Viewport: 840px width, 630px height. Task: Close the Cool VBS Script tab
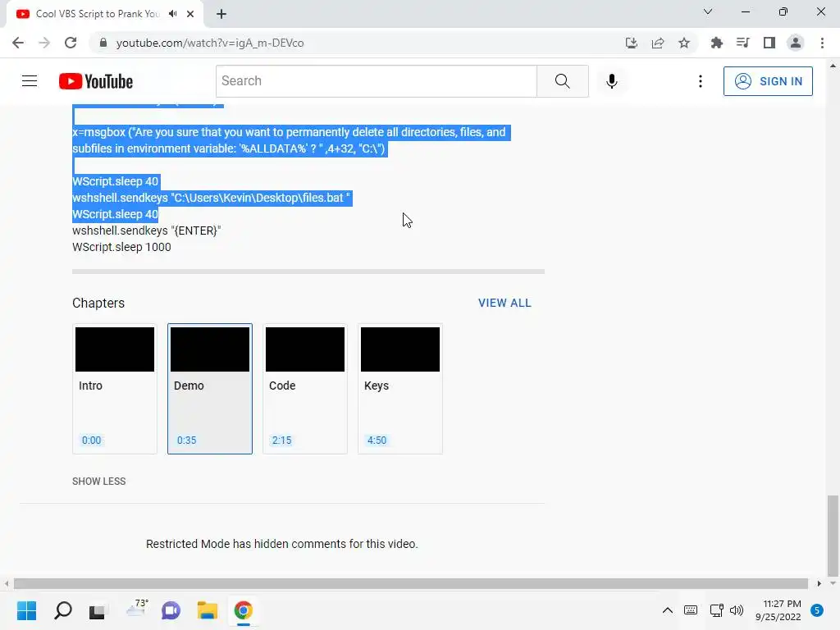(x=190, y=14)
